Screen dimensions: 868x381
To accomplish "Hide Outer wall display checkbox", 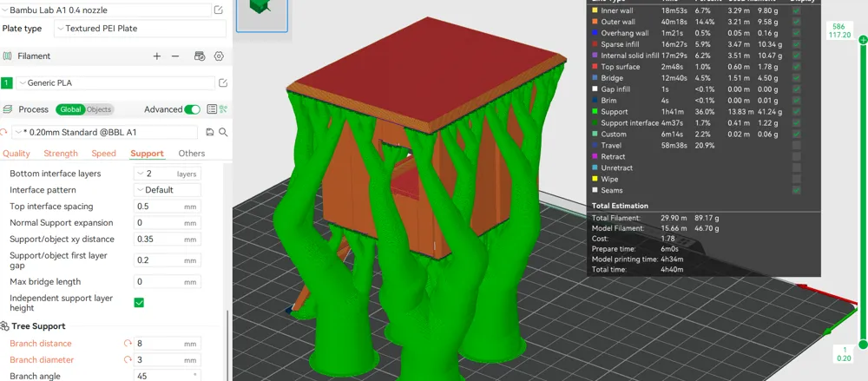I will 796,22.
